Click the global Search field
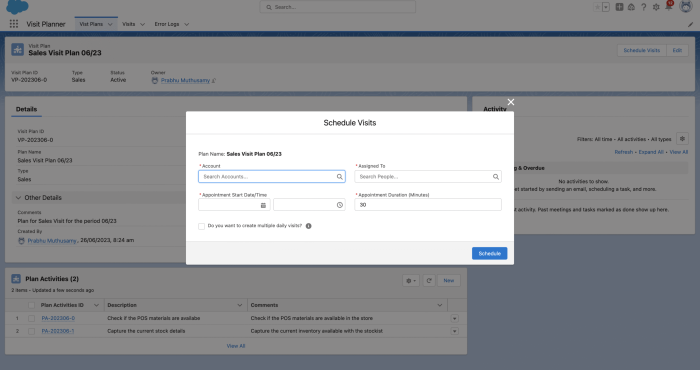 (x=338, y=7)
